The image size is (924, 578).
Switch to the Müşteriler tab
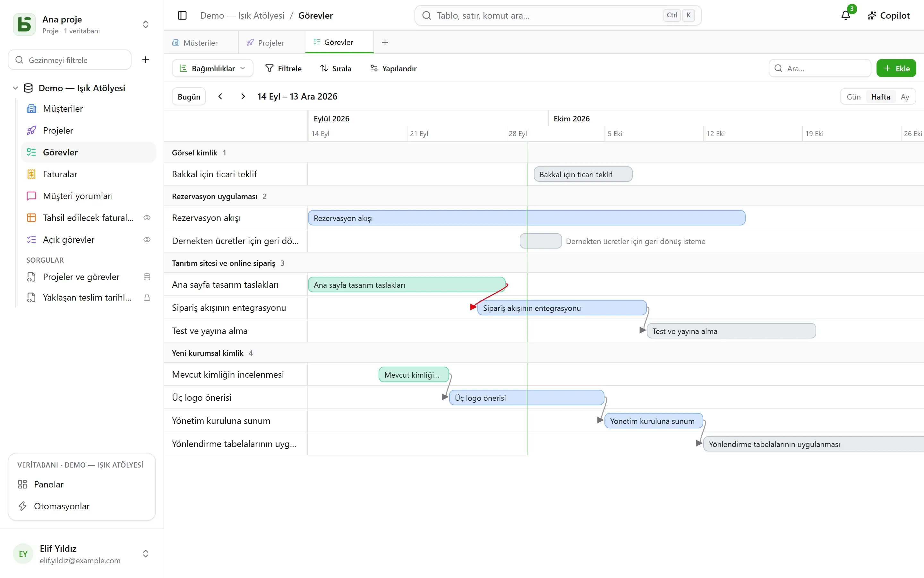[x=201, y=42]
